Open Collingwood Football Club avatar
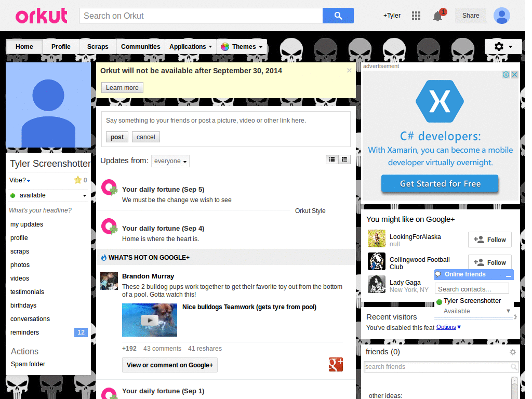Screen dimensions: 532x399 tap(377, 261)
